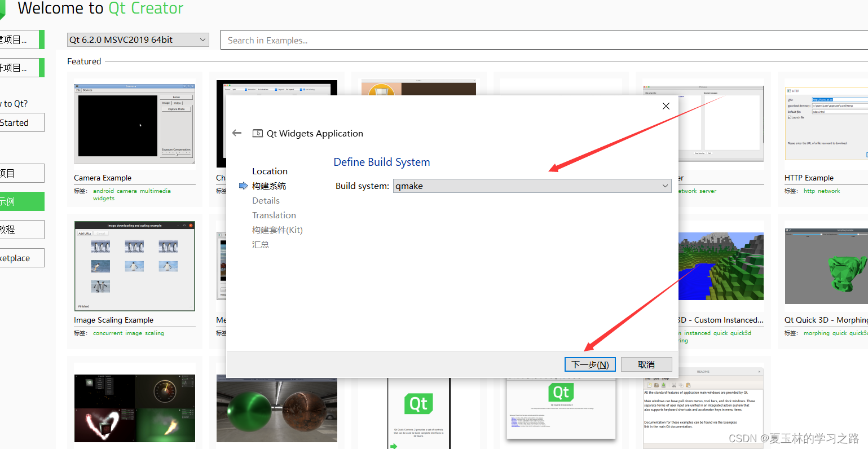The image size is (868, 449).
Task: Switch to the 项目 projects tab
Action: click(22, 173)
